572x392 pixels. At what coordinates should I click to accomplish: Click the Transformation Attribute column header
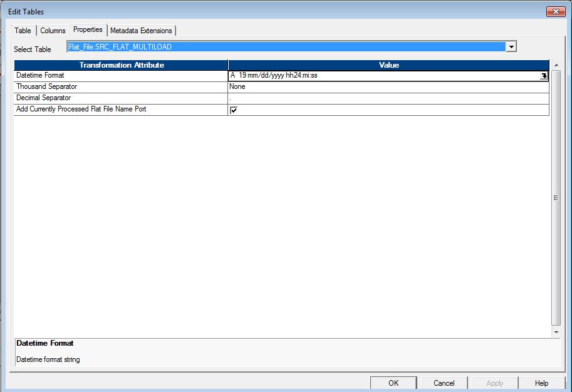pyautogui.click(x=121, y=64)
